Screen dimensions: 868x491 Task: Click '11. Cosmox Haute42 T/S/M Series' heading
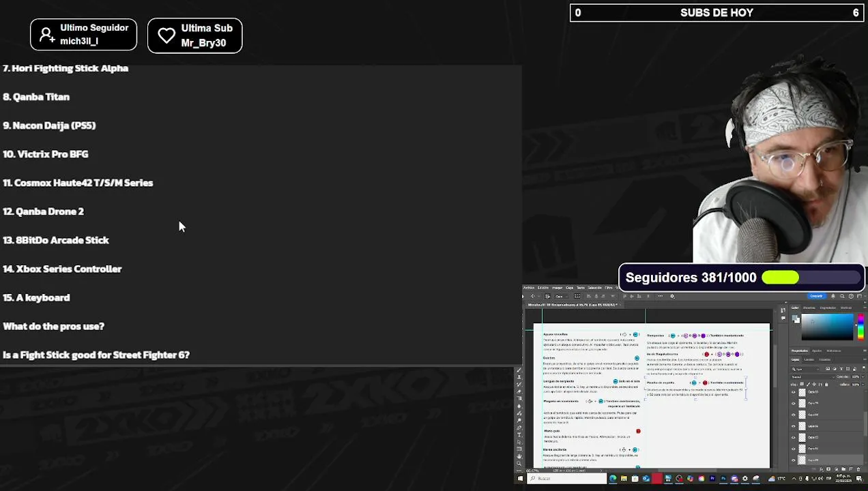coord(78,183)
